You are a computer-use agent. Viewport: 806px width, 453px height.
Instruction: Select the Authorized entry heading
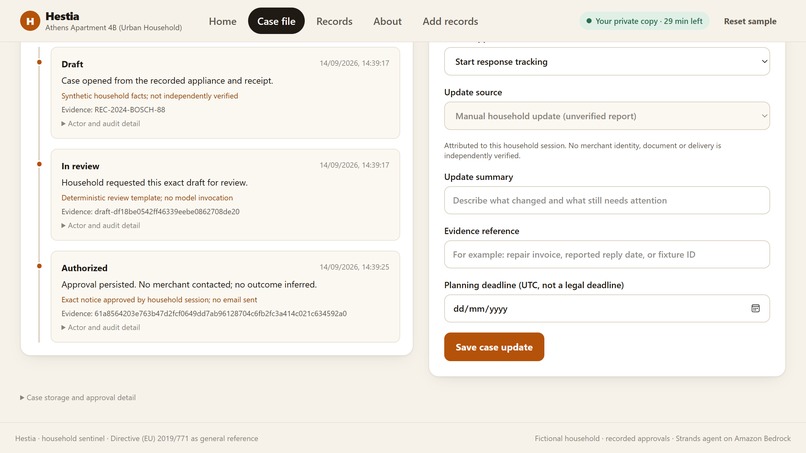click(84, 268)
